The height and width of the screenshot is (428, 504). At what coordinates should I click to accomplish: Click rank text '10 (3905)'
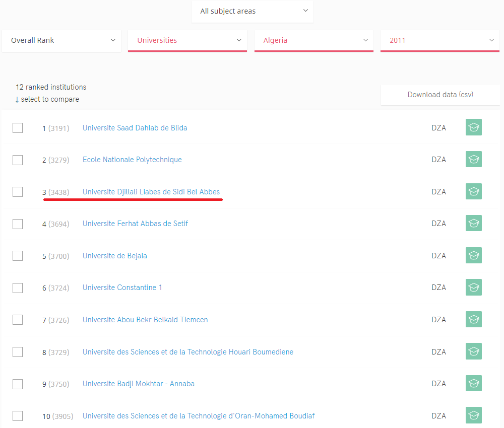point(58,416)
